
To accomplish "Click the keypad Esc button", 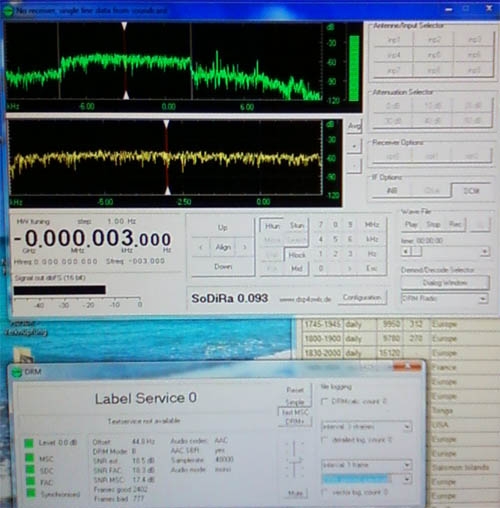I will click(x=372, y=268).
